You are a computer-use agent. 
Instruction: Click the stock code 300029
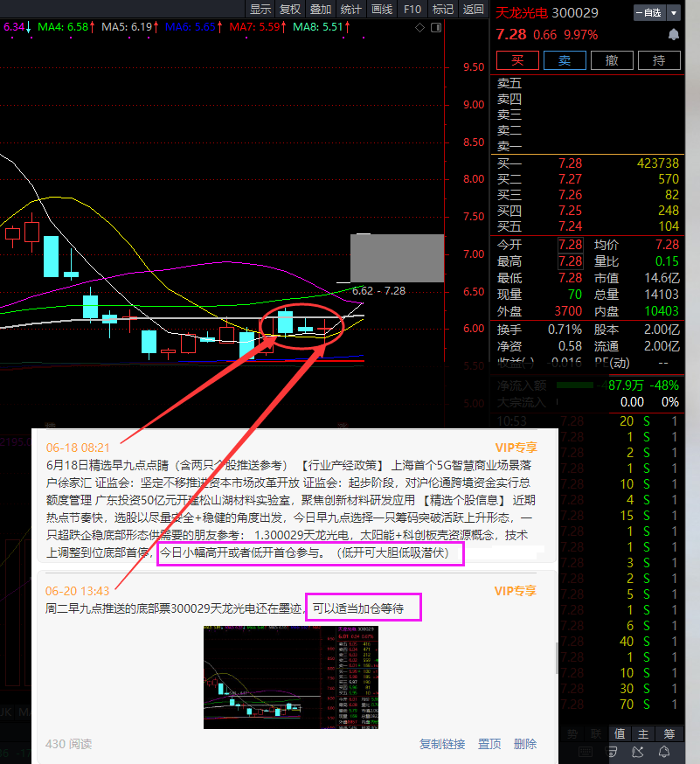575,13
